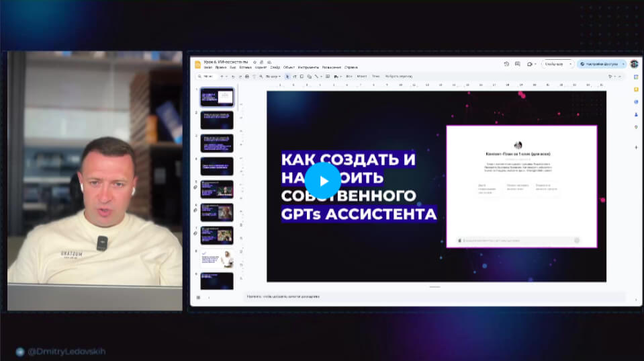
Task: Click the speaker notes field
Action: pos(435,296)
